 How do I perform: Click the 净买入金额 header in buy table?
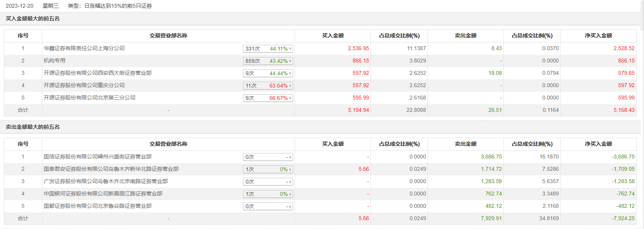tap(598, 35)
